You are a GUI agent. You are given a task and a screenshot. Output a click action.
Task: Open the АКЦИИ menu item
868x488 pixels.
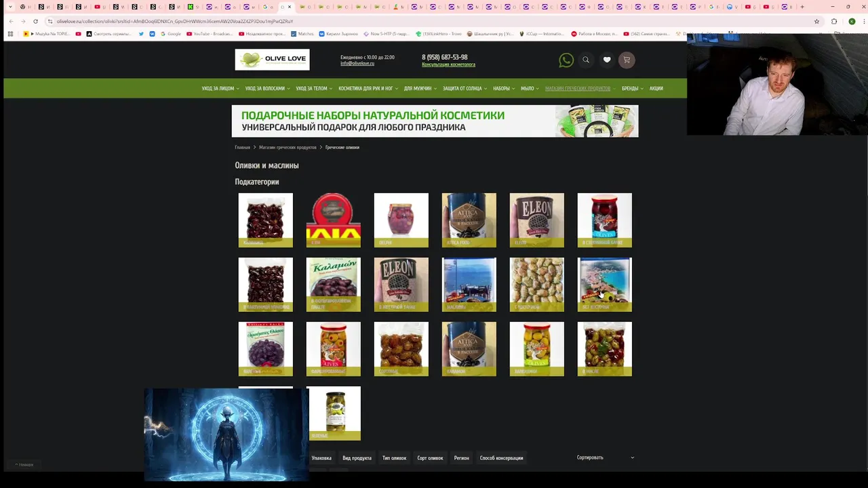656,88
